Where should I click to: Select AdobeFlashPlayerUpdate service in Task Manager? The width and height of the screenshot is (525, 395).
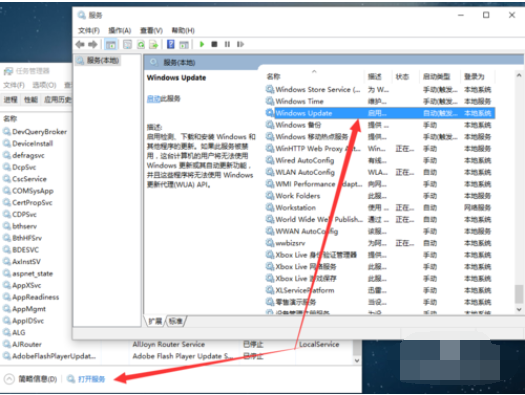coord(54,356)
